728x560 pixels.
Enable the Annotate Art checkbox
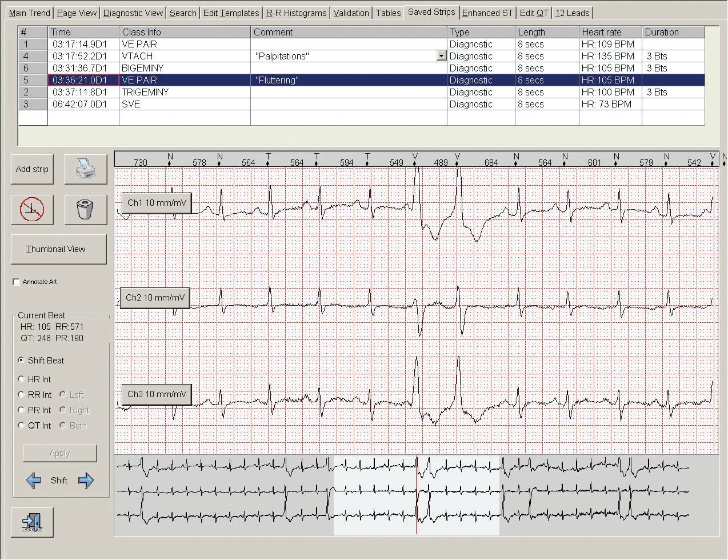16,282
